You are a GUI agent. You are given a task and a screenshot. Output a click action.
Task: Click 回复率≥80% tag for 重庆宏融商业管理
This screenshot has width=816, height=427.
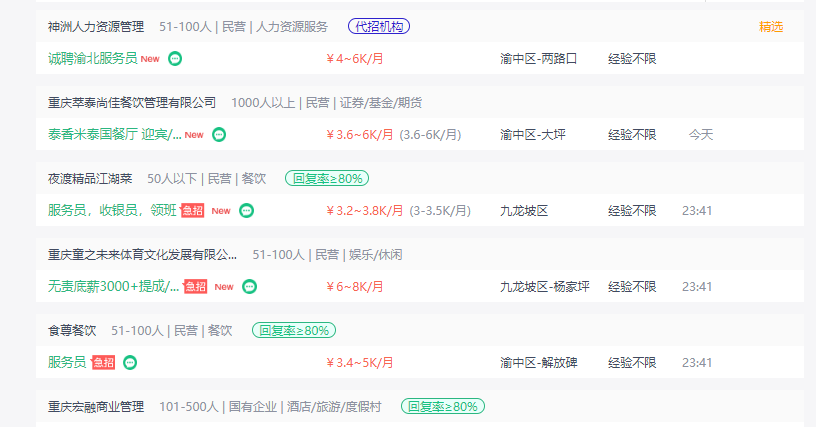coord(443,406)
